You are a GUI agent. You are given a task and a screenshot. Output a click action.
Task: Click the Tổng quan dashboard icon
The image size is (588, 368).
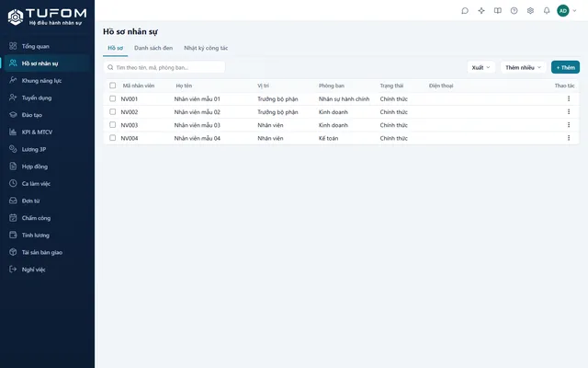(13, 46)
